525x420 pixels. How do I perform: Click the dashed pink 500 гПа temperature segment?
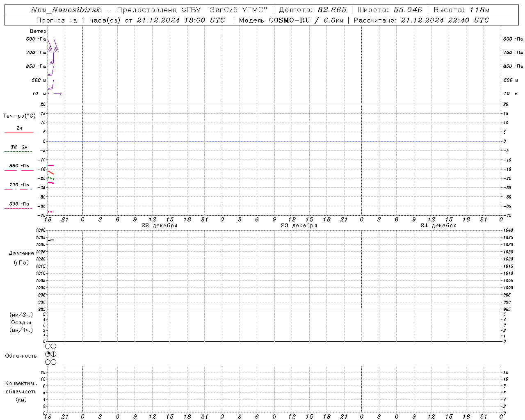(x=50, y=212)
